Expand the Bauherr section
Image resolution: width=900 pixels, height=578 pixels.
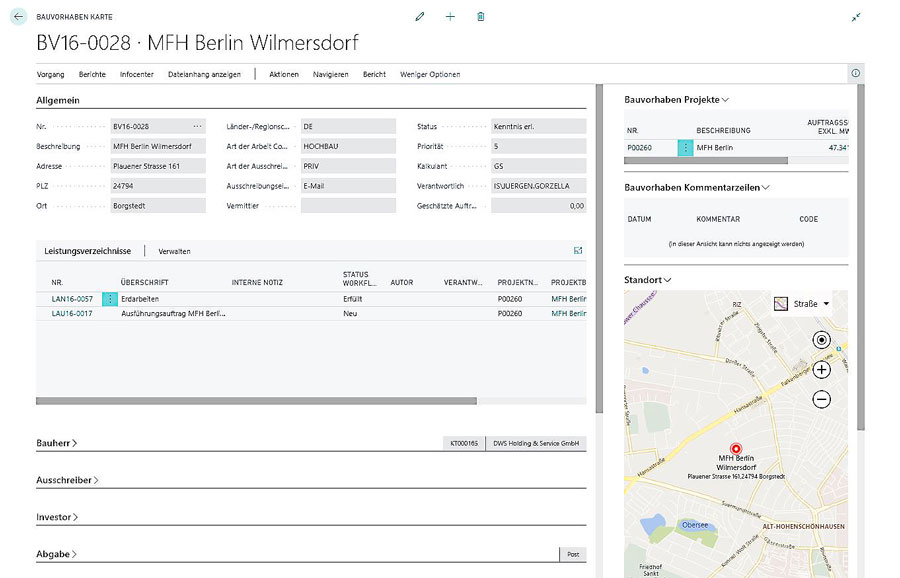56,443
